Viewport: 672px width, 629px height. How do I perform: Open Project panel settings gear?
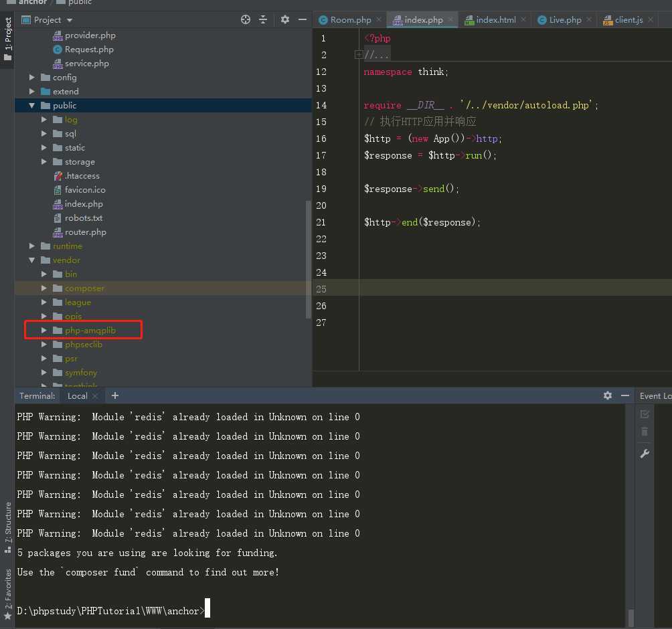pos(285,19)
